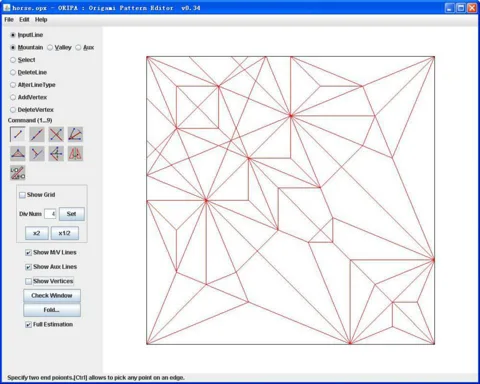Image resolution: width=480 pixels, height=384 pixels.
Task: Click the x1/2 grid halve button
Action: click(65, 233)
